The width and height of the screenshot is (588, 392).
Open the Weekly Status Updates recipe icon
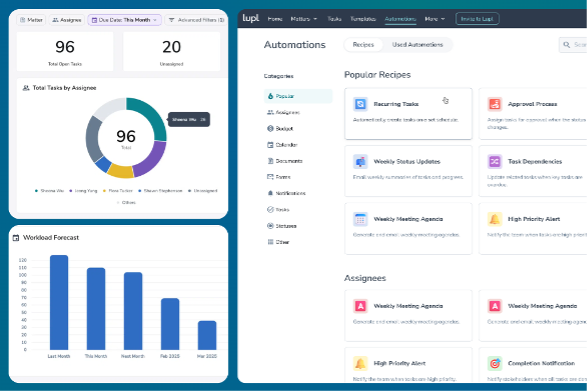coord(360,162)
